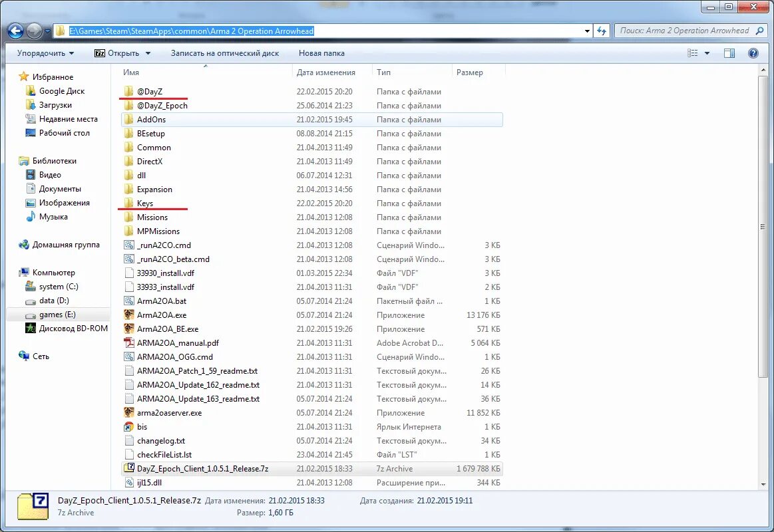Screen dimensions: 774x532
Task: Select ijl15.dll file icon
Action: (129, 483)
